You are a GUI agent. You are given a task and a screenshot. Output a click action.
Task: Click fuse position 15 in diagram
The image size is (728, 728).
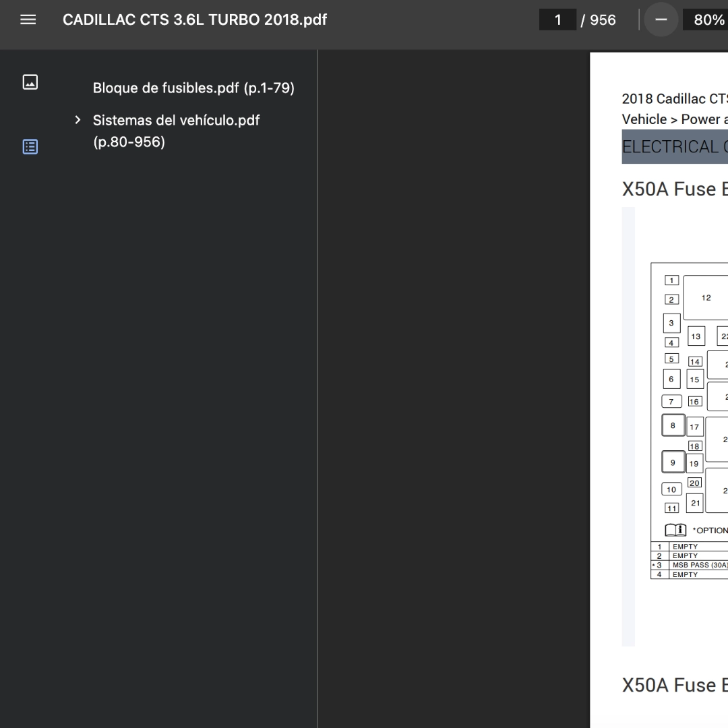pyautogui.click(x=694, y=380)
